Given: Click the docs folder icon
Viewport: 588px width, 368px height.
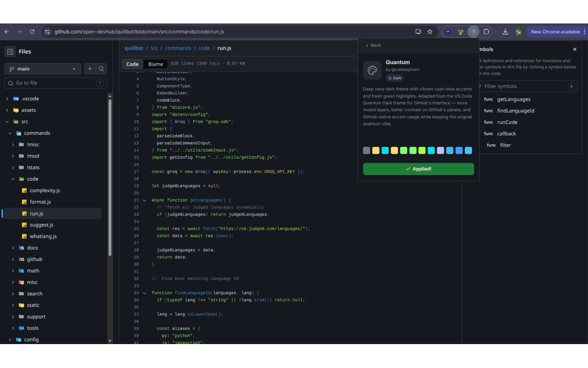Looking at the screenshot, I should pyautogui.click(x=22, y=248).
